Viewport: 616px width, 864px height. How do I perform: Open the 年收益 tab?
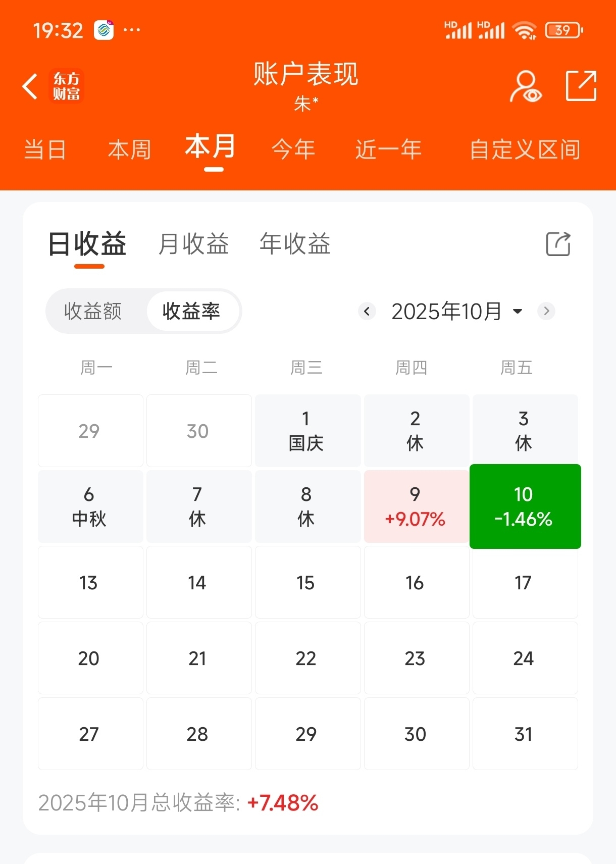pyautogui.click(x=295, y=244)
